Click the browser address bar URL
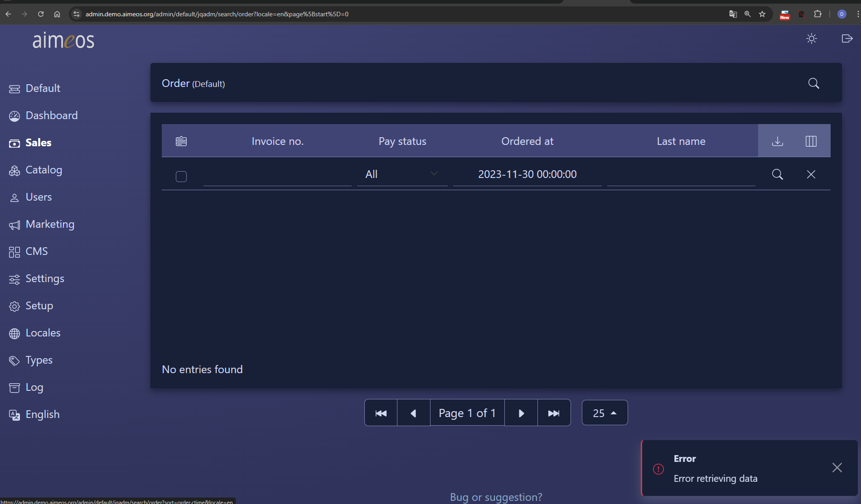The height and width of the screenshot is (504, 861). [x=217, y=14]
